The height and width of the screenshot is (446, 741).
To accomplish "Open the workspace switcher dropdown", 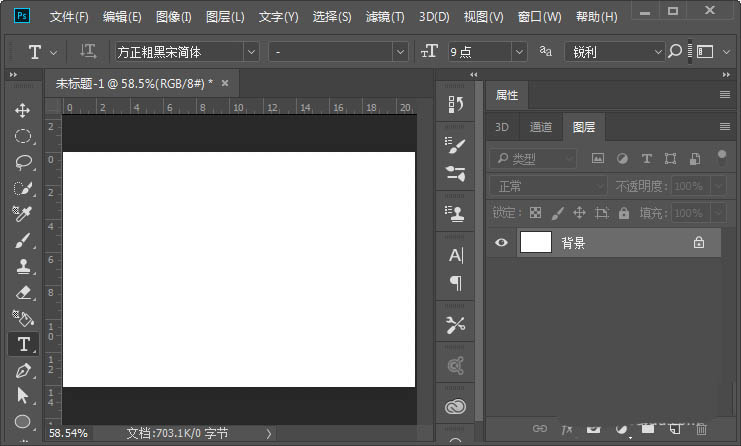I will [726, 52].
